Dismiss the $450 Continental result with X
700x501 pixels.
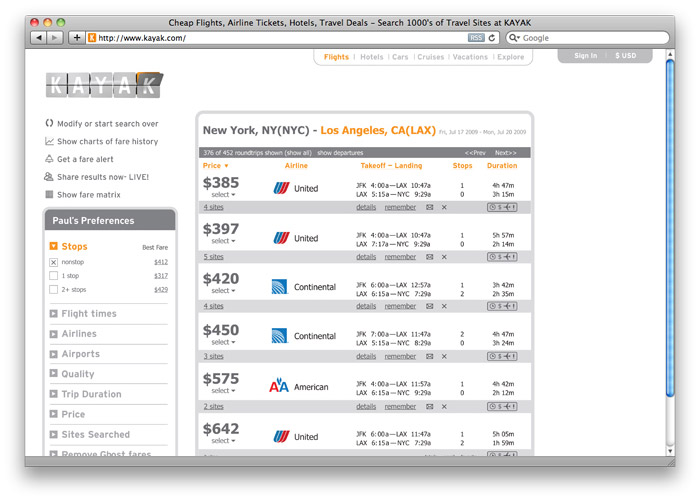444,356
